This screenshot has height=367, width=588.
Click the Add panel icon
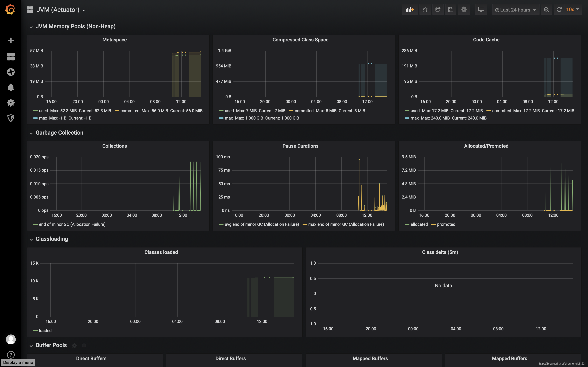pyautogui.click(x=410, y=10)
